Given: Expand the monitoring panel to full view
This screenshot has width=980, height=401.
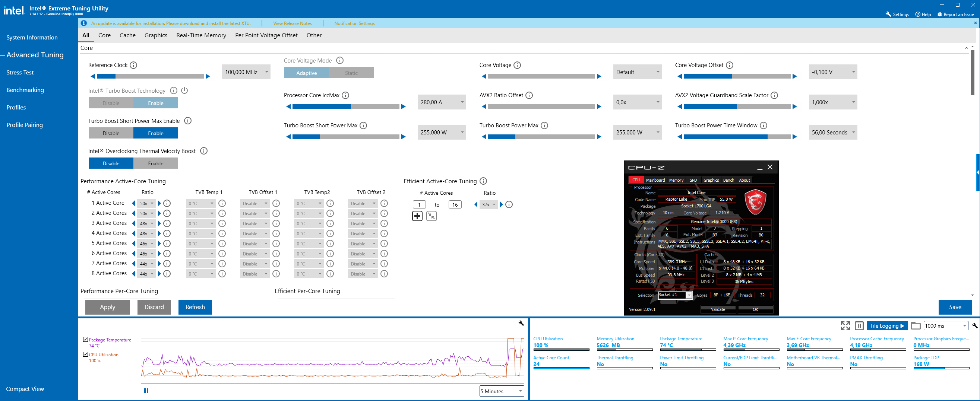Looking at the screenshot, I should click(x=845, y=326).
